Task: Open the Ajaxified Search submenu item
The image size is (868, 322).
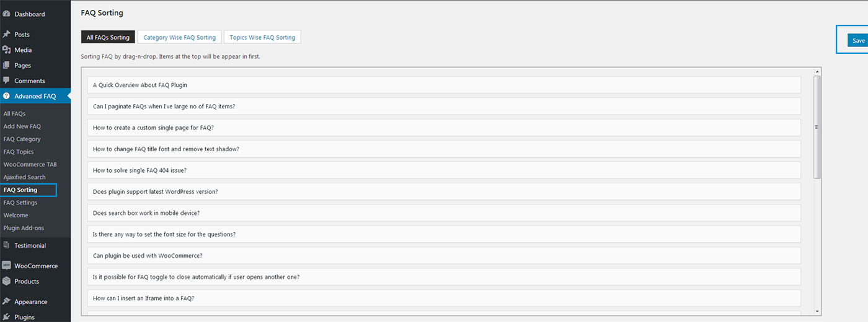Action: [x=25, y=177]
